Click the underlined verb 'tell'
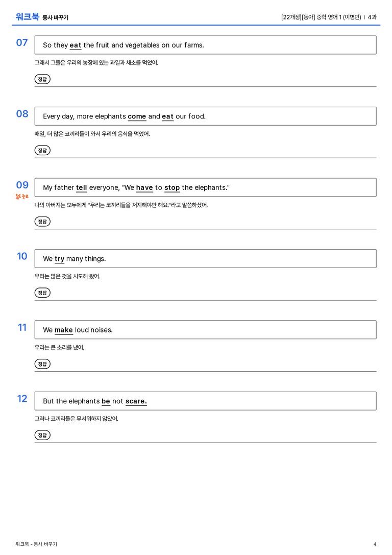The image size is (392, 555). 81,187
